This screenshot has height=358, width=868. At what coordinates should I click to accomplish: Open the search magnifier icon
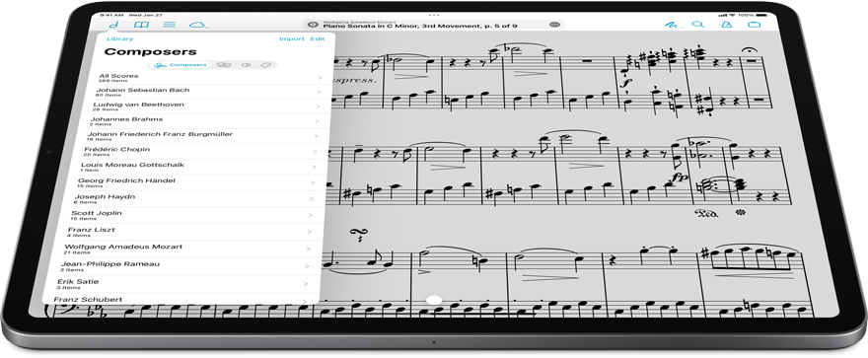pos(698,25)
